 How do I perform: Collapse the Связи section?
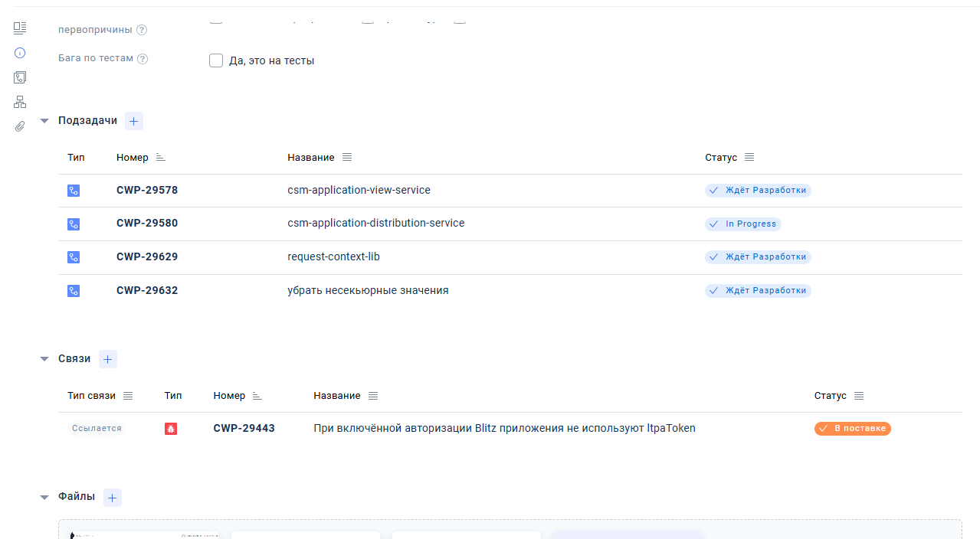pos(44,359)
